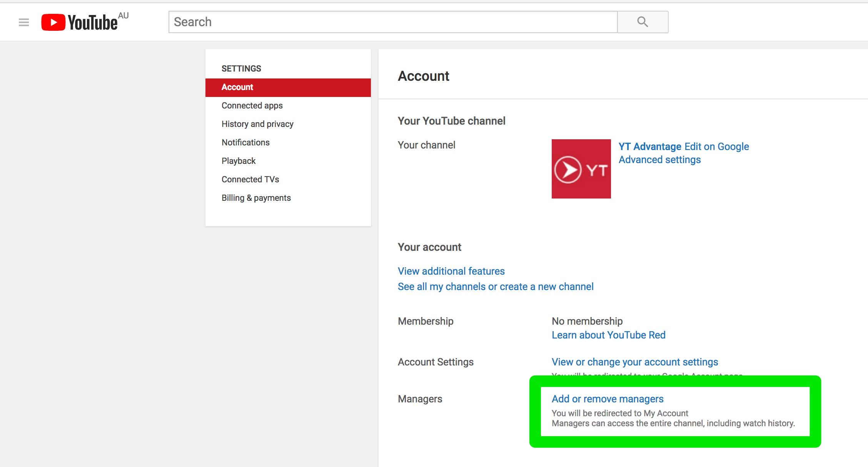This screenshot has width=868, height=467.
Task: See all my channels or create new
Action: (496, 287)
